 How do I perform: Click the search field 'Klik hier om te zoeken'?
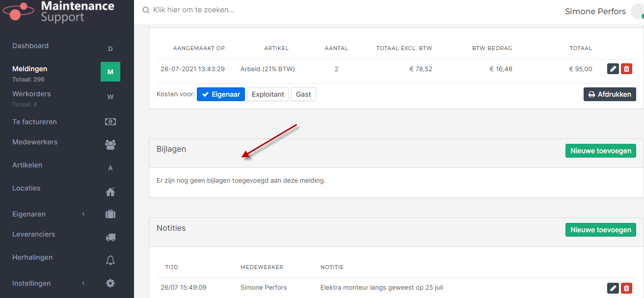point(194,10)
